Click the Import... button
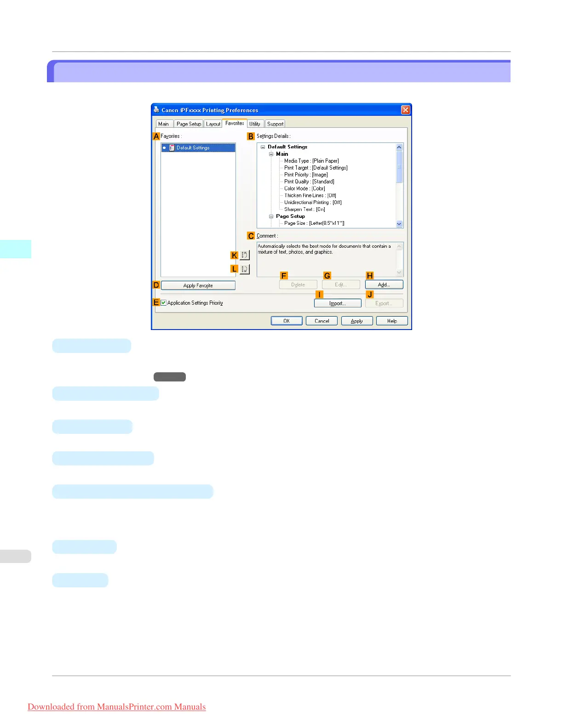563x728 pixels. pos(338,303)
